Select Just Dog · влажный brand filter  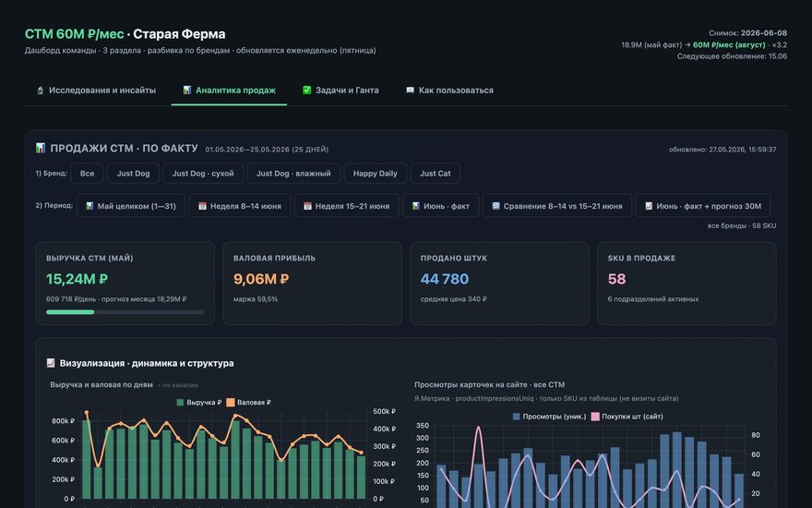pos(293,173)
